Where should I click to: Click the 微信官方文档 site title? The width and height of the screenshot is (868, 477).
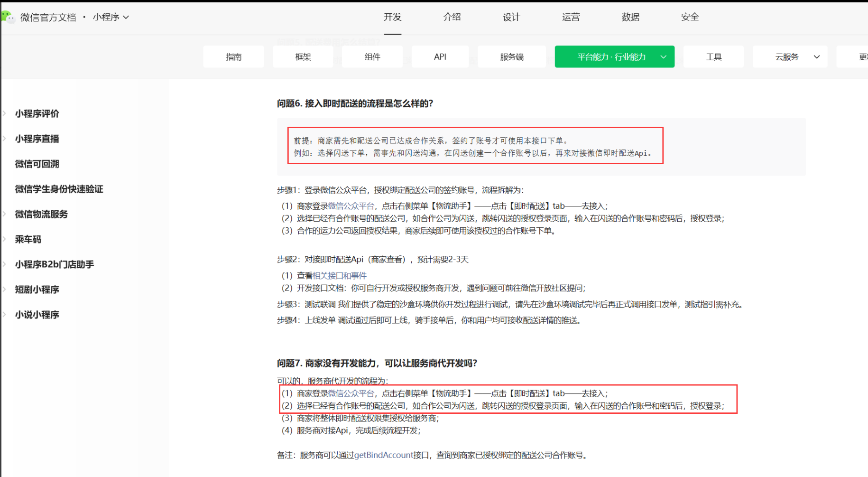click(x=48, y=18)
